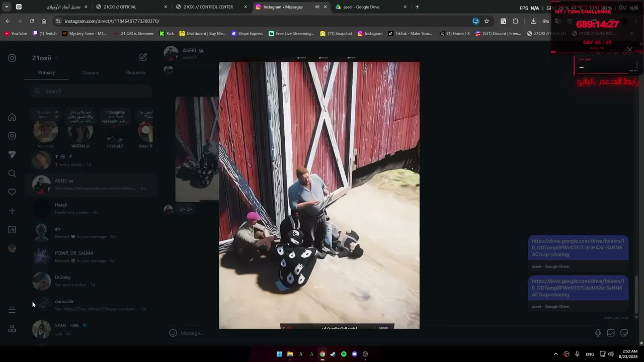Open the POWR_DR_SALMA conversation
The image size is (644, 362).
point(91,257)
